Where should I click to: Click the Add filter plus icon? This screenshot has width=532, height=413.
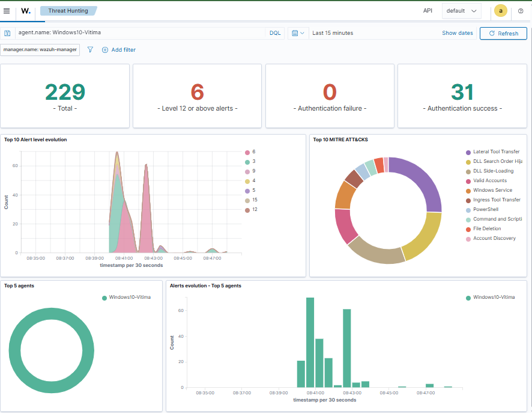105,50
